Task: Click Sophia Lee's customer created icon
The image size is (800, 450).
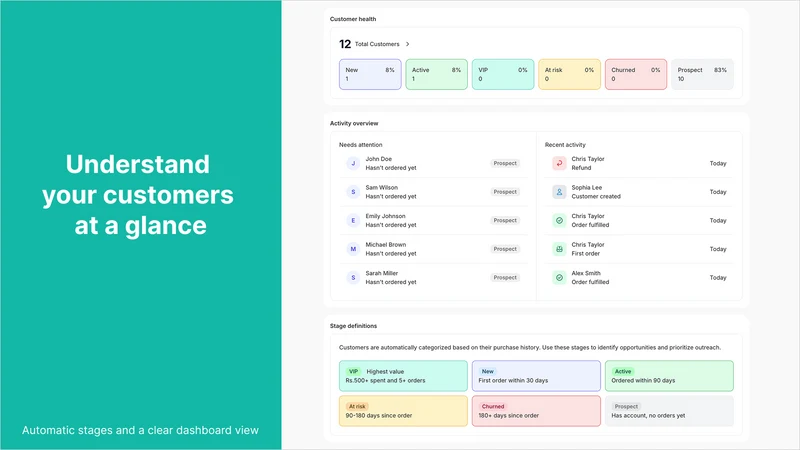Action: (x=559, y=192)
